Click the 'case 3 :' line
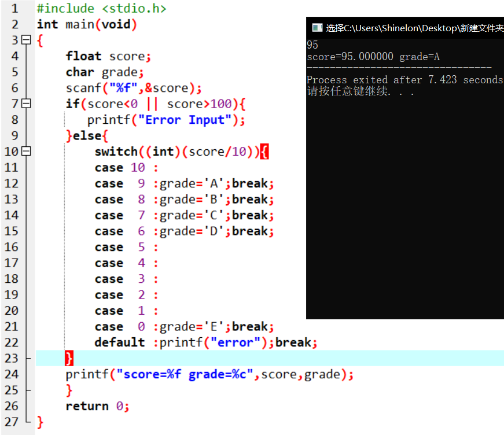The height and width of the screenshot is (435, 504). [126, 279]
